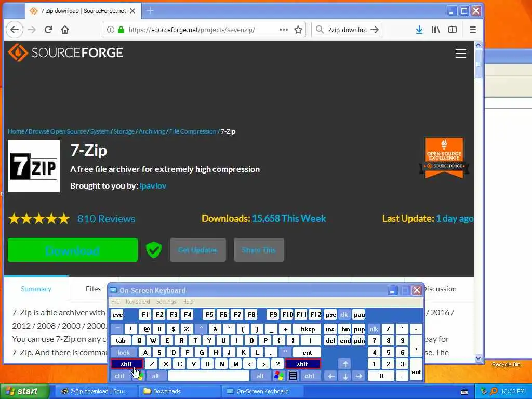Toggle the right alt key
The height and width of the screenshot is (399, 532).
pos(260,376)
